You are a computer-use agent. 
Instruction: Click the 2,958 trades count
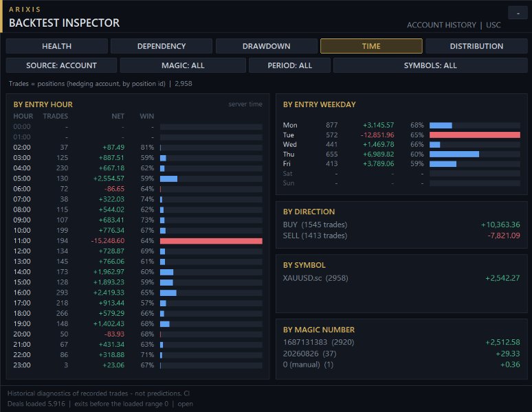pos(184,84)
